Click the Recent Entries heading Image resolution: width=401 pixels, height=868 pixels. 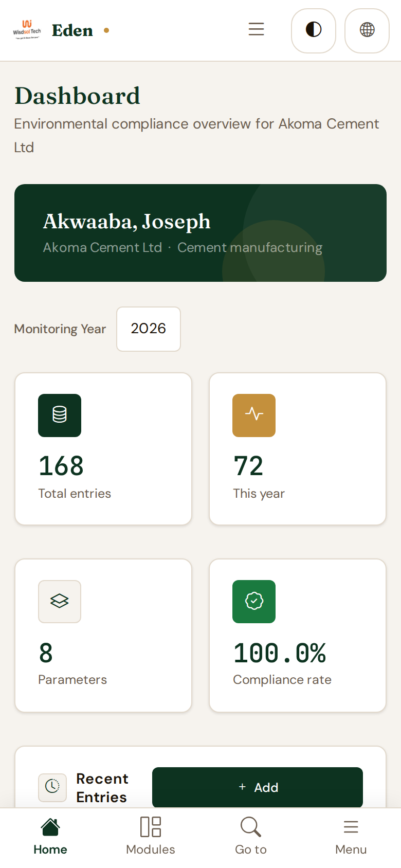pos(102,788)
